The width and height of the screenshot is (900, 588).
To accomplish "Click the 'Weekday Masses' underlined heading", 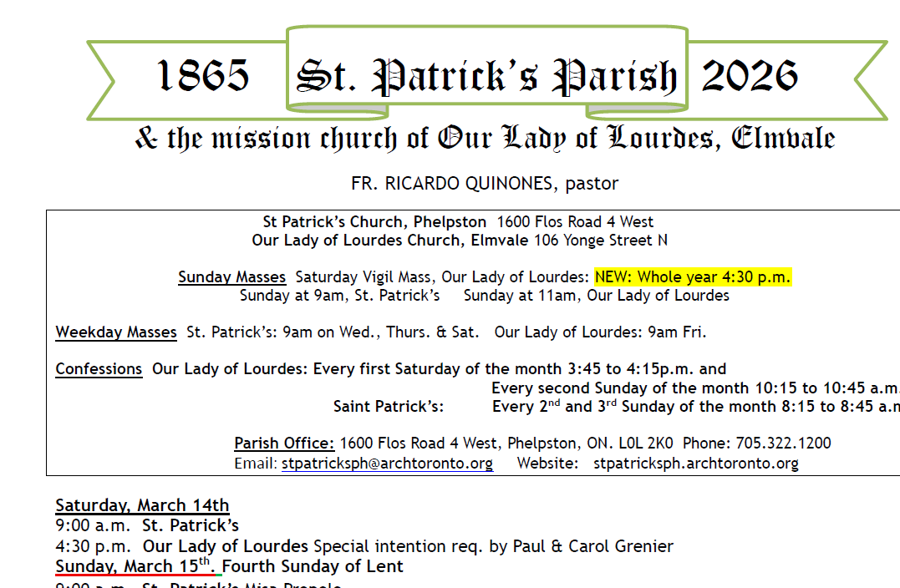I will coord(115,332).
